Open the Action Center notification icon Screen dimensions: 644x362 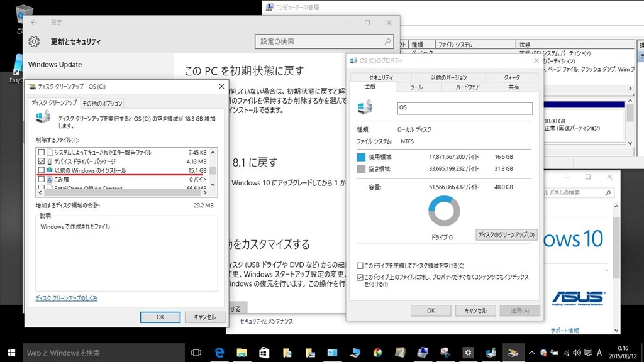pos(588,353)
